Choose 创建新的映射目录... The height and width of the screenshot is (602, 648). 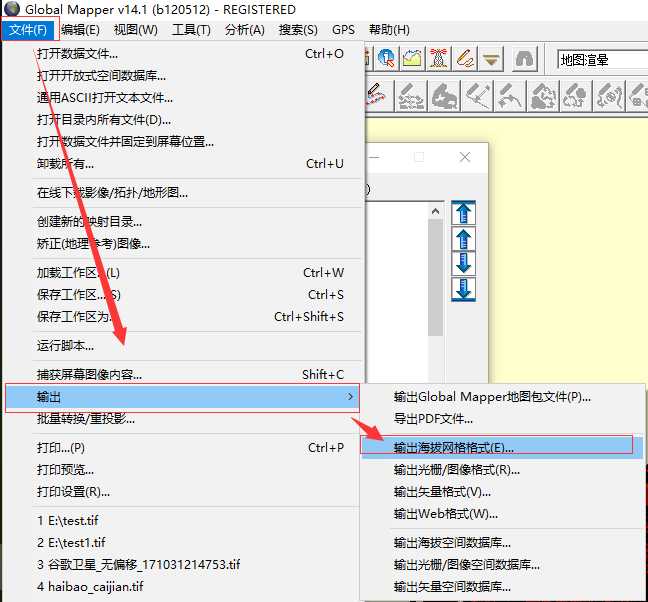[184, 222]
